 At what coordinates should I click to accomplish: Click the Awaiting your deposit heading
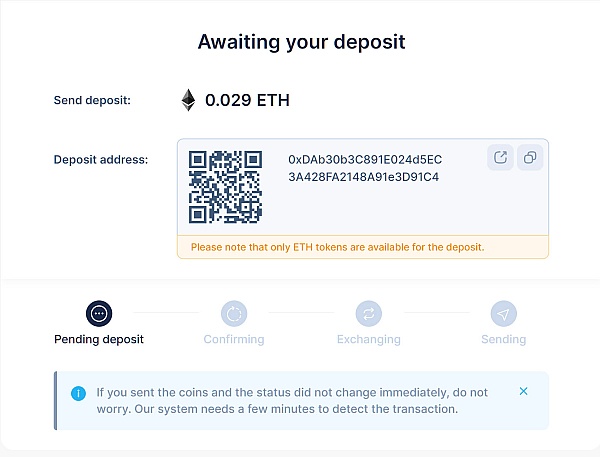pyautogui.click(x=301, y=42)
